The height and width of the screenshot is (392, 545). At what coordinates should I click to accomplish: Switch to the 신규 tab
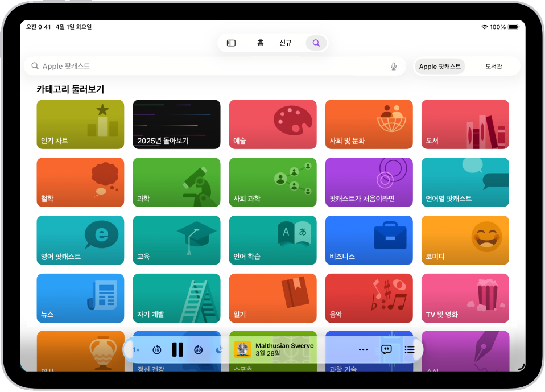[286, 43]
